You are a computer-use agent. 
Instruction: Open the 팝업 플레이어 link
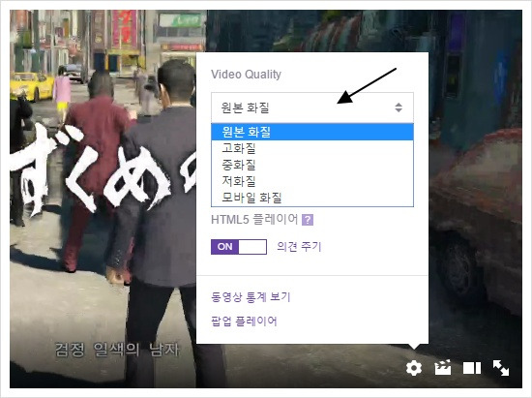click(x=244, y=321)
